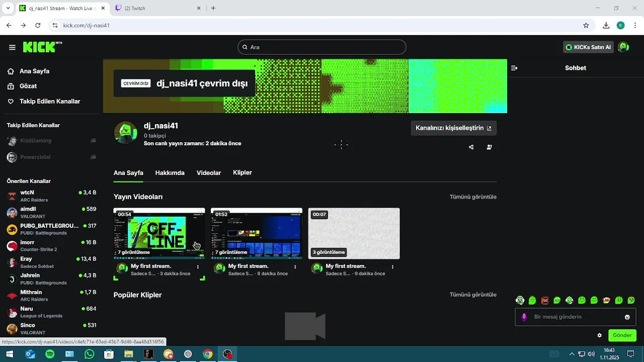Open wtcN recommended channel
The width and height of the screenshot is (644, 362).
[51, 196]
